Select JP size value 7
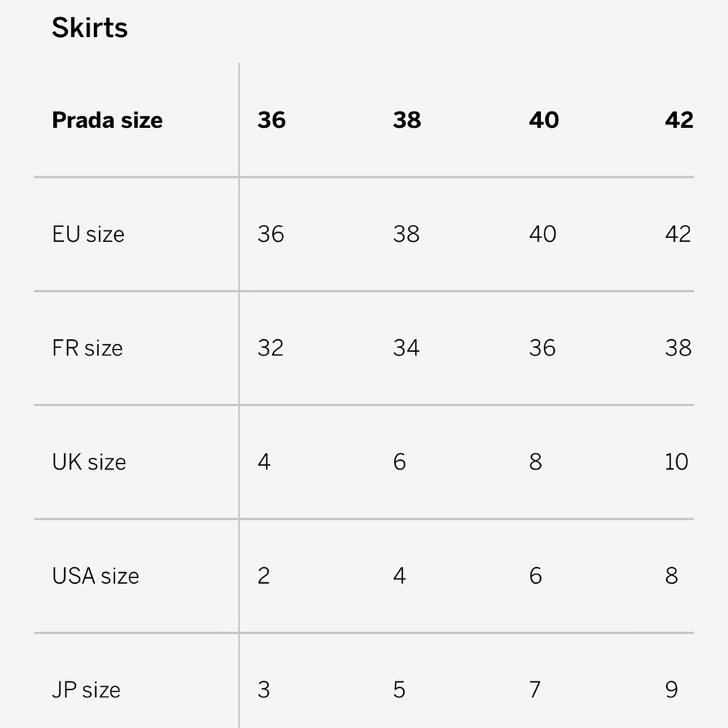Screen dimensions: 728x728 click(535, 690)
